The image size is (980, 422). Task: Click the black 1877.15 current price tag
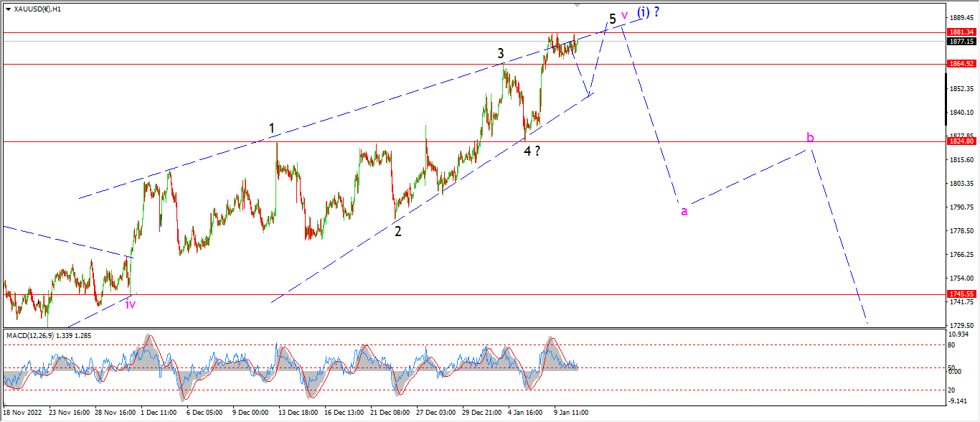click(x=961, y=41)
